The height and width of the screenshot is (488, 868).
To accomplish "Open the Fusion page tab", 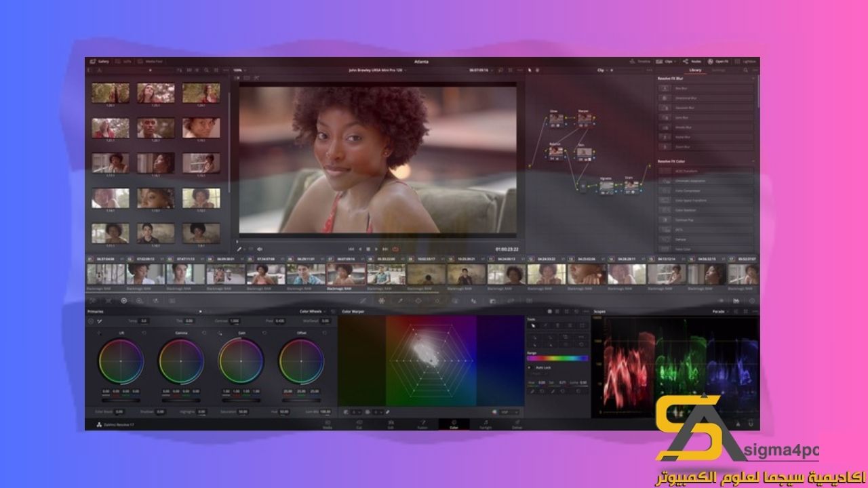I will pos(422,425).
